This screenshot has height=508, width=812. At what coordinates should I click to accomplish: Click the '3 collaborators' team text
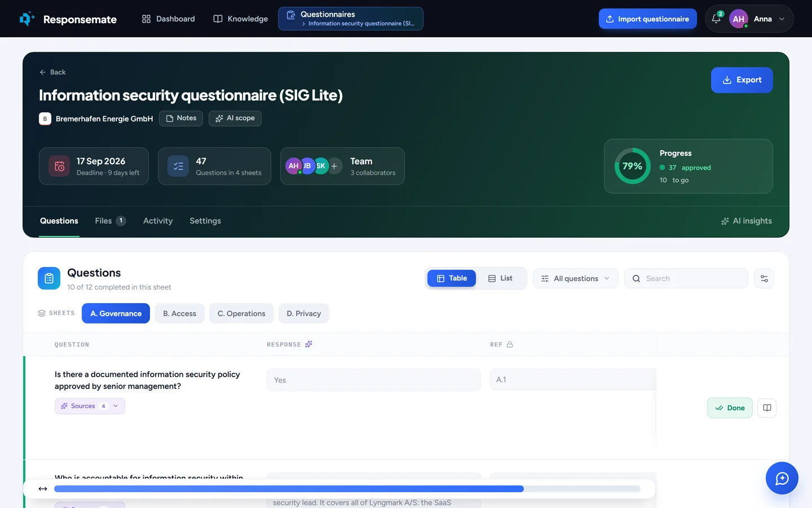pyautogui.click(x=373, y=173)
